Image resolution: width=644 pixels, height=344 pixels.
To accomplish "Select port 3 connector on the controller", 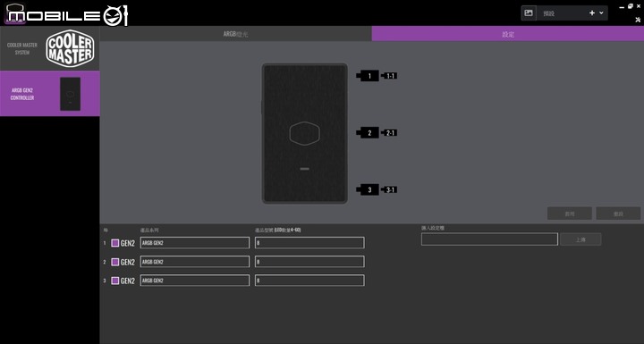I will coord(368,189).
